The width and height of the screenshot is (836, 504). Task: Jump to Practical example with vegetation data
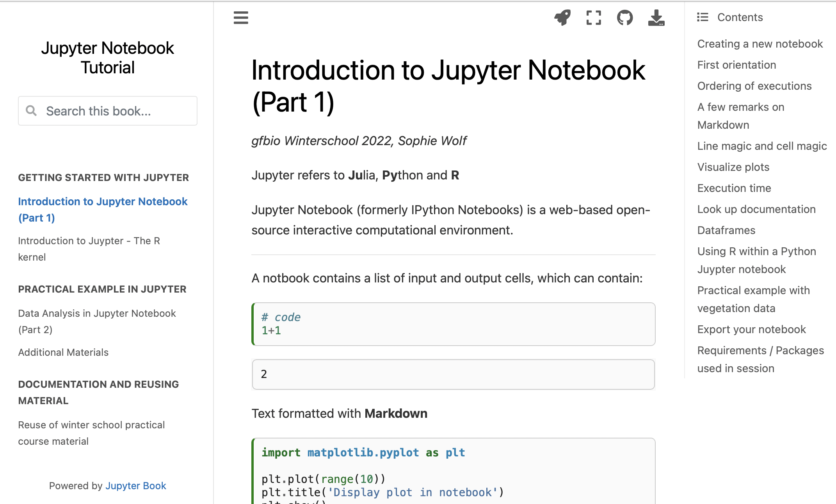tap(754, 299)
